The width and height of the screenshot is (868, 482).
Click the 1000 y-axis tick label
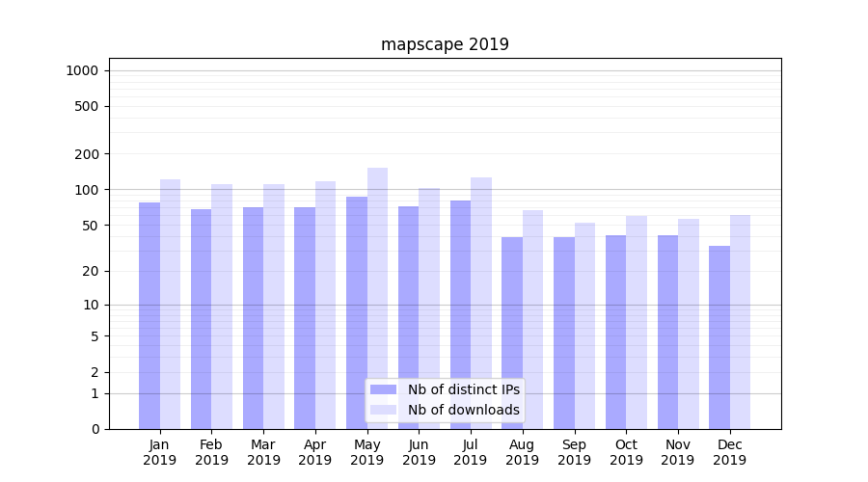click(82, 70)
